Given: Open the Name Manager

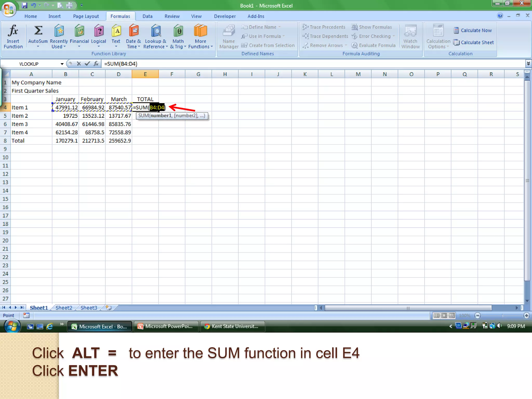Looking at the screenshot, I should pos(229,36).
